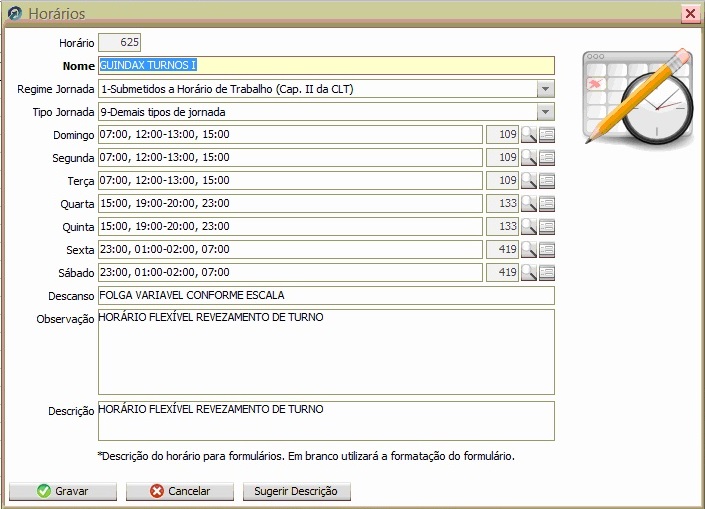Click the magnifier icon in Segunda row
This screenshot has height=509, width=705.
click(x=529, y=157)
